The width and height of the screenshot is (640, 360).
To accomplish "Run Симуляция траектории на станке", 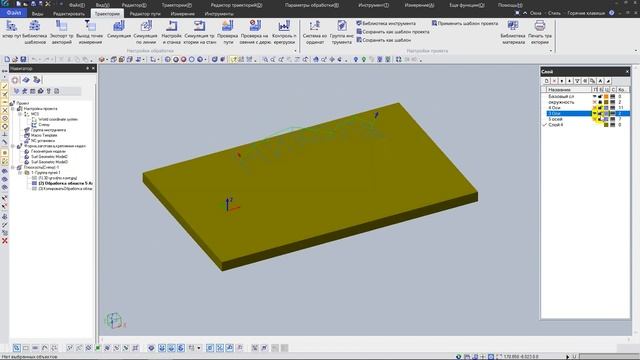I will click(x=199, y=32).
